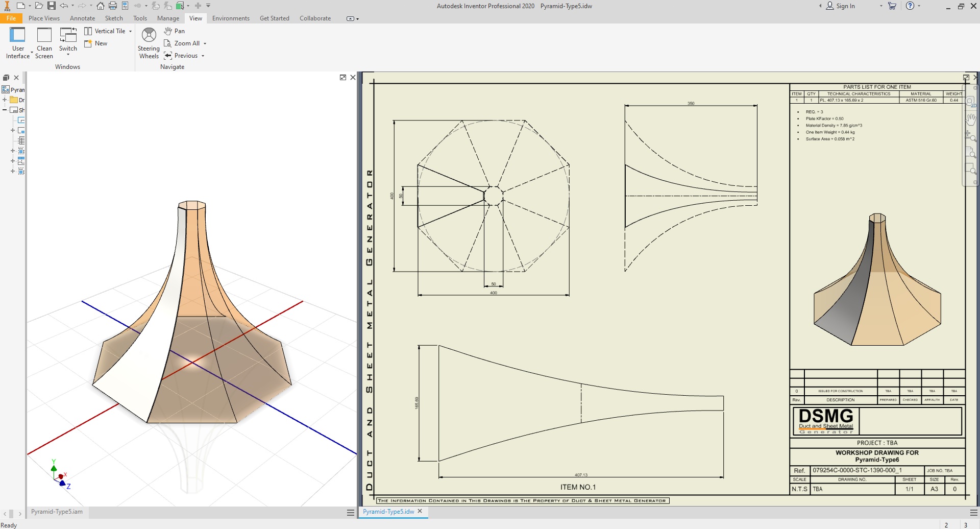Open the Zoom All dropdown arrow
This screenshot has width=980, height=529.
point(205,43)
